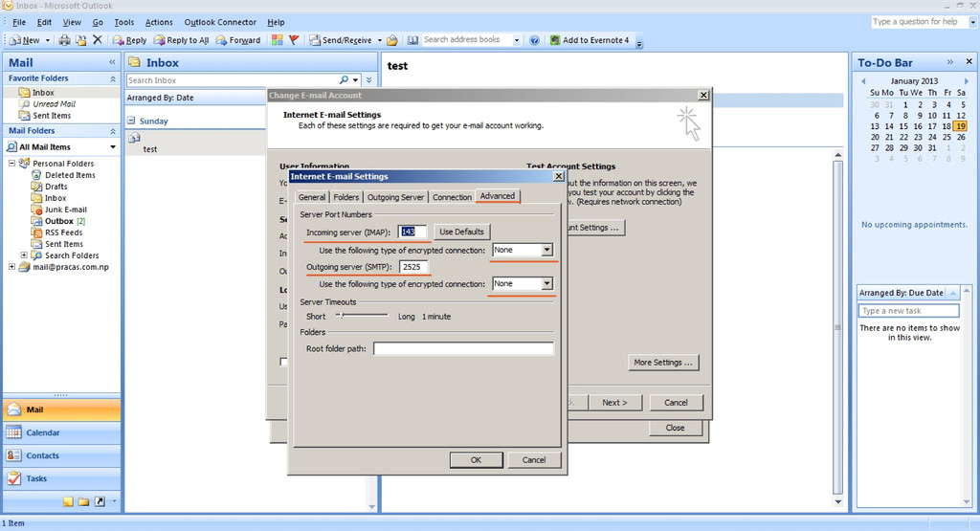Click the More Settings button
This screenshot has height=531, width=980.
pyautogui.click(x=663, y=363)
